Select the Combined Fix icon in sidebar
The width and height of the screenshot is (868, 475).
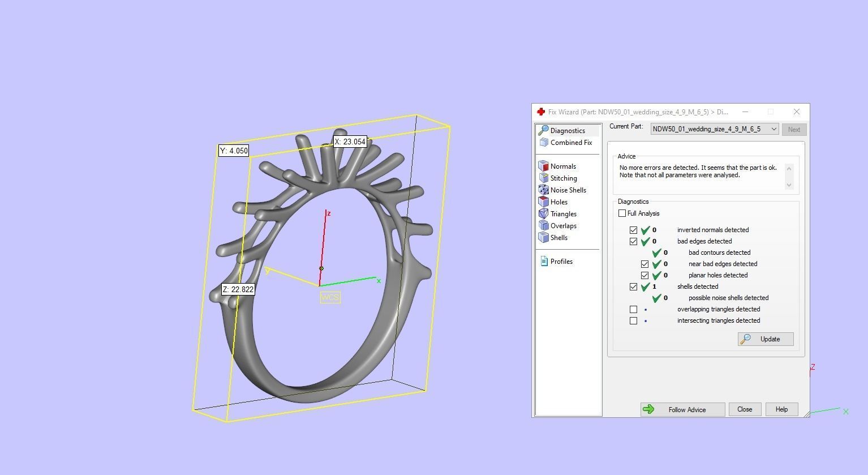544,143
